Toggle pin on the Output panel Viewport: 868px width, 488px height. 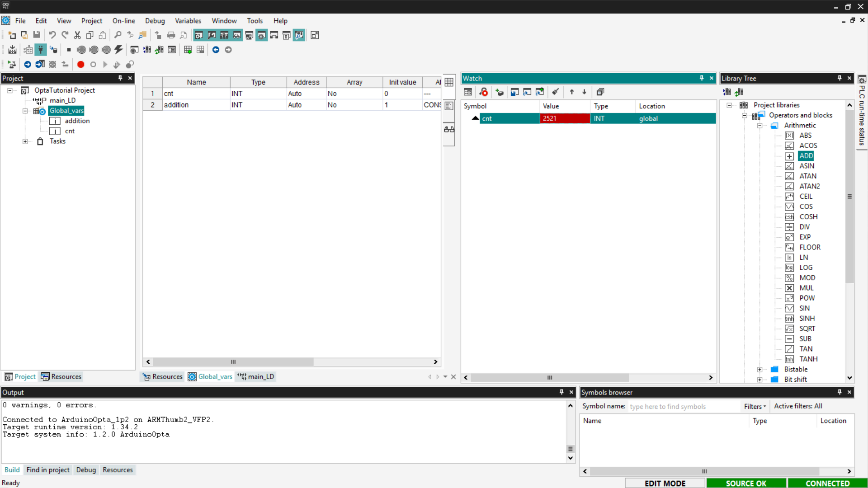[x=561, y=392]
